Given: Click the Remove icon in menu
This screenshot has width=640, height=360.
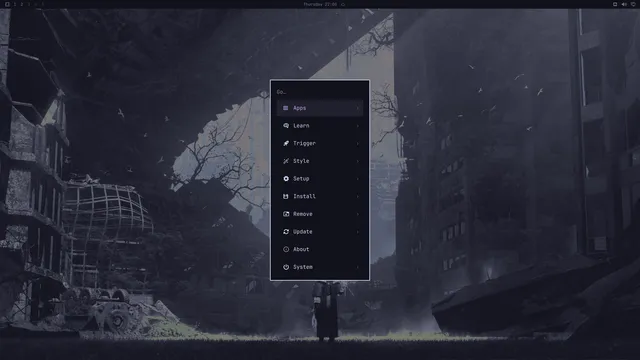Looking at the screenshot, I should [286, 214].
